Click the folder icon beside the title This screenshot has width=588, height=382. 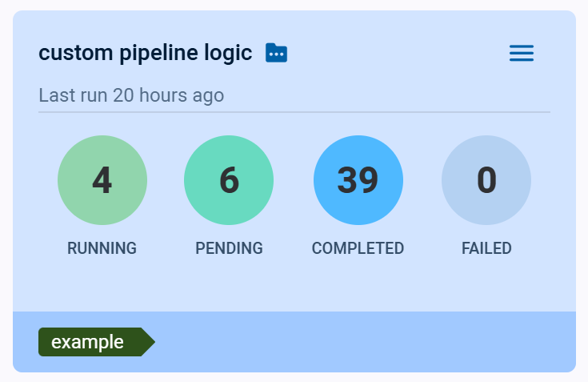pos(276,54)
